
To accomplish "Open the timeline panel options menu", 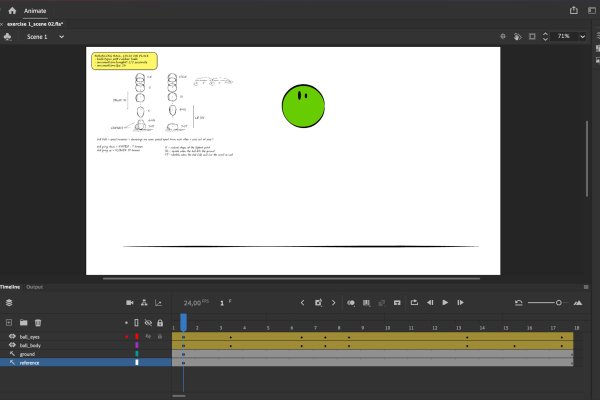I will (x=586, y=287).
